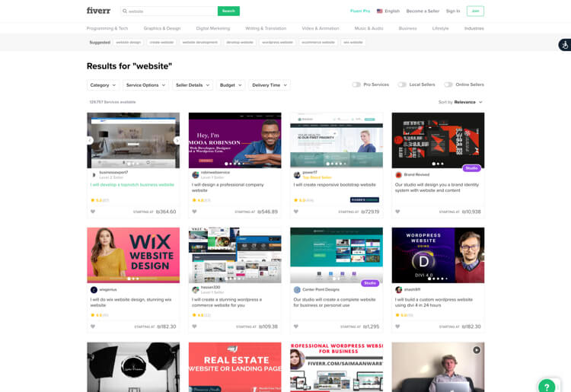Favorite the wix website design gig
Image resolution: width=571 pixels, height=392 pixels.
(93, 327)
